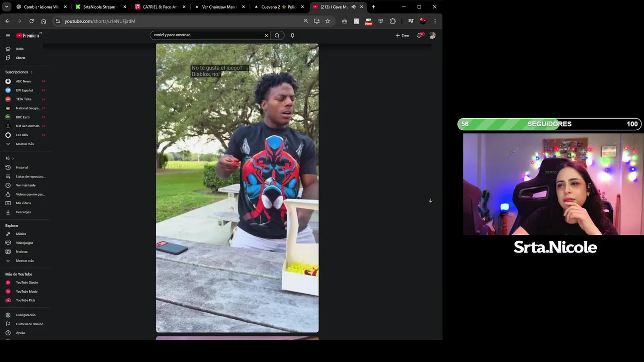Image resolution: width=644 pixels, height=362 pixels.
Task: Clear the search box with X
Action: tap(266, 36)
